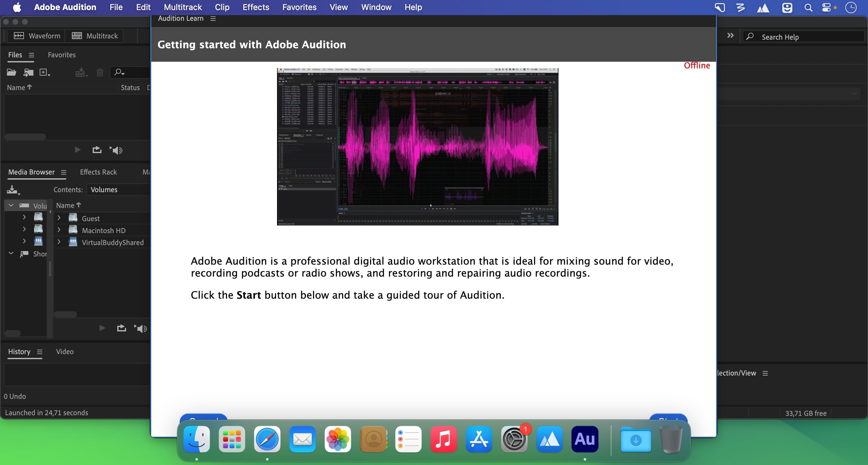Collapse the Shortcuts node in the folder tree
This screenshot has width=868, height=465.
(11, 253)
